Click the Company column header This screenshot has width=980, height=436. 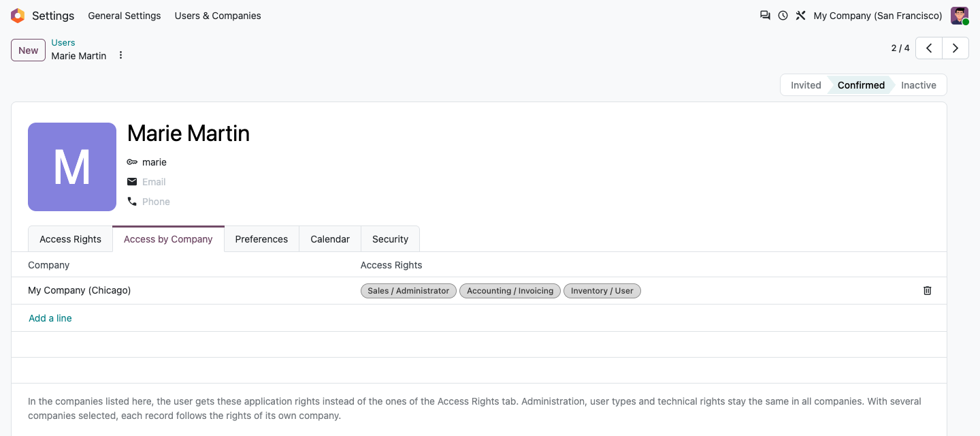[49, 265]
